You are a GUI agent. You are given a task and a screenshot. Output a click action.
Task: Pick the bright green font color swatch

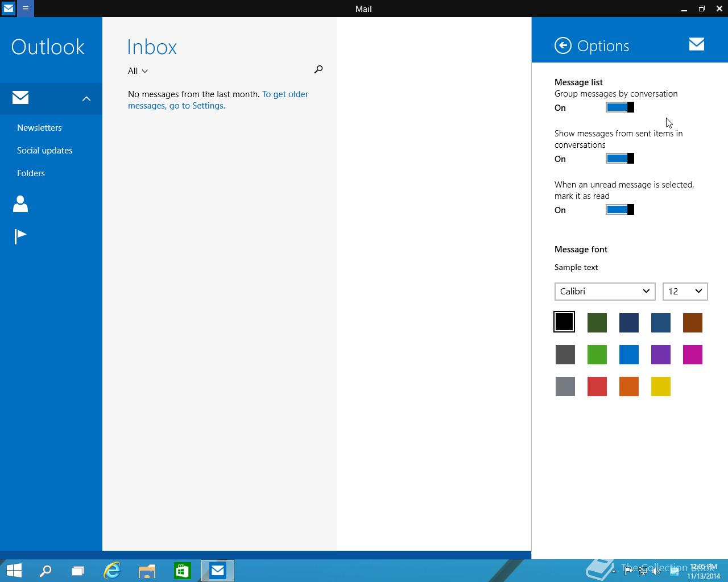coord(597,355)
